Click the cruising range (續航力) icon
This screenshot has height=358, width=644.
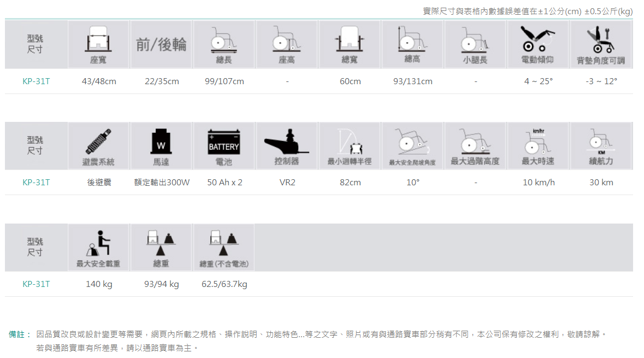[x=600, y=142]
